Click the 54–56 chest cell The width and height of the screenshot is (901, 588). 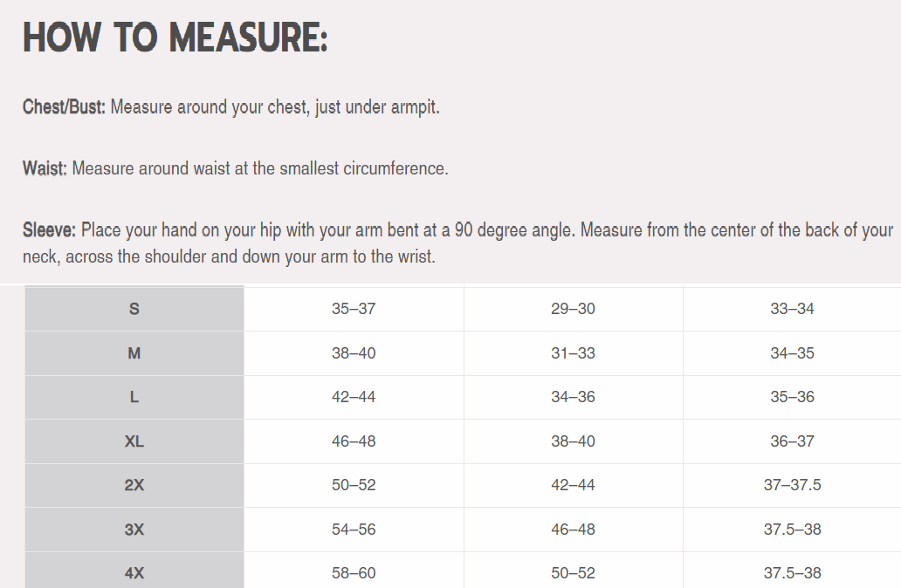tap(354, 530)
